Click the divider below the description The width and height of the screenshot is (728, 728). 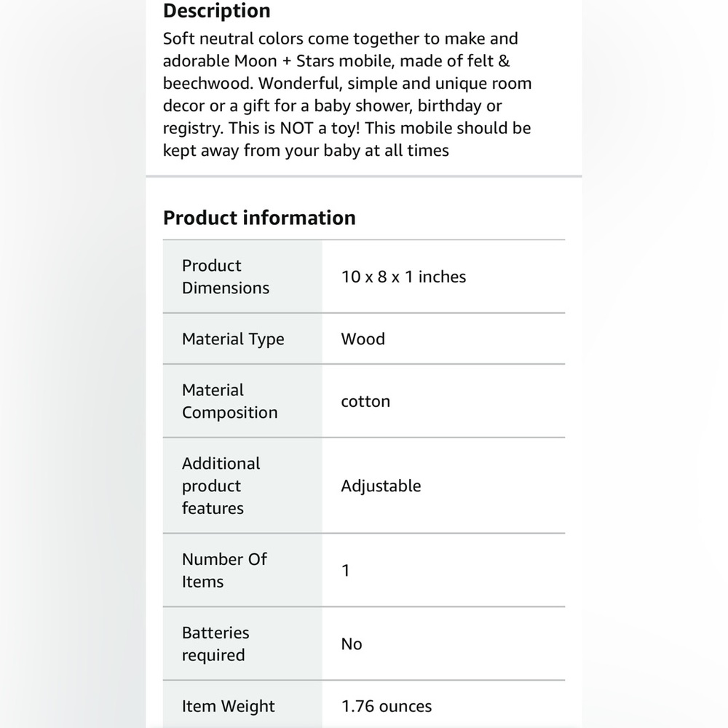pyautogui.click(x=363, y=176)
